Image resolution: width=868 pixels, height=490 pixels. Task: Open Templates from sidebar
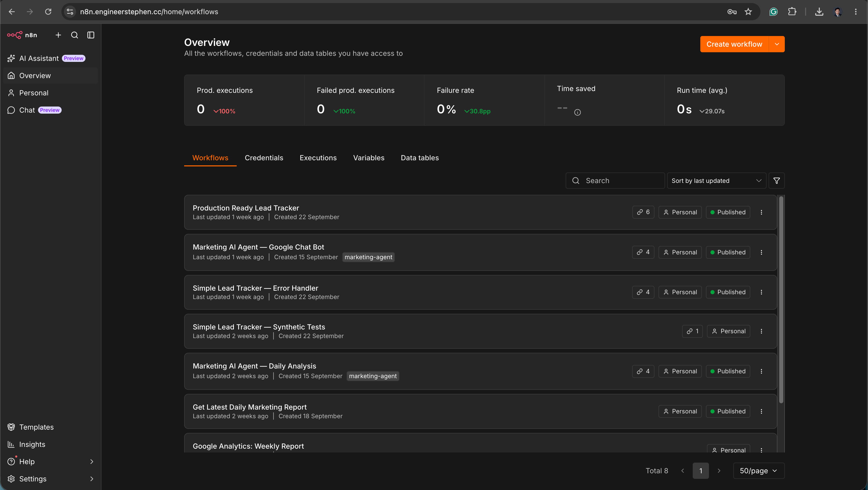point(50,427)
